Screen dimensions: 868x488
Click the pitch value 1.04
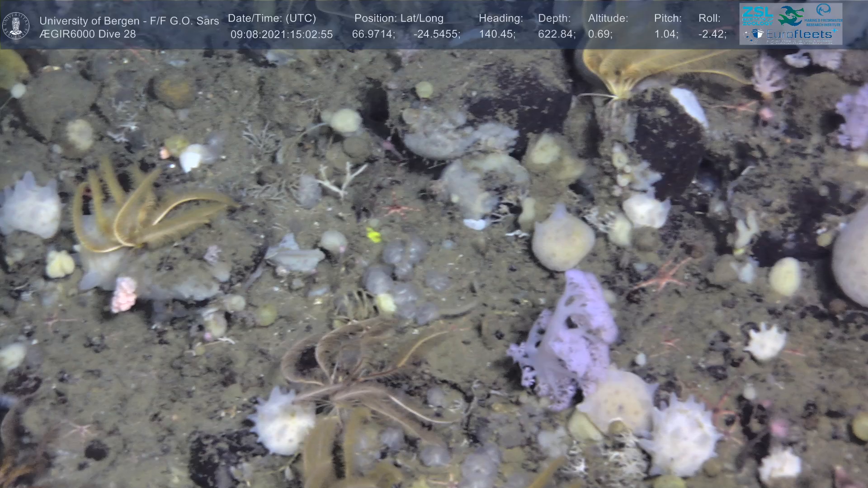pos(665,34)
